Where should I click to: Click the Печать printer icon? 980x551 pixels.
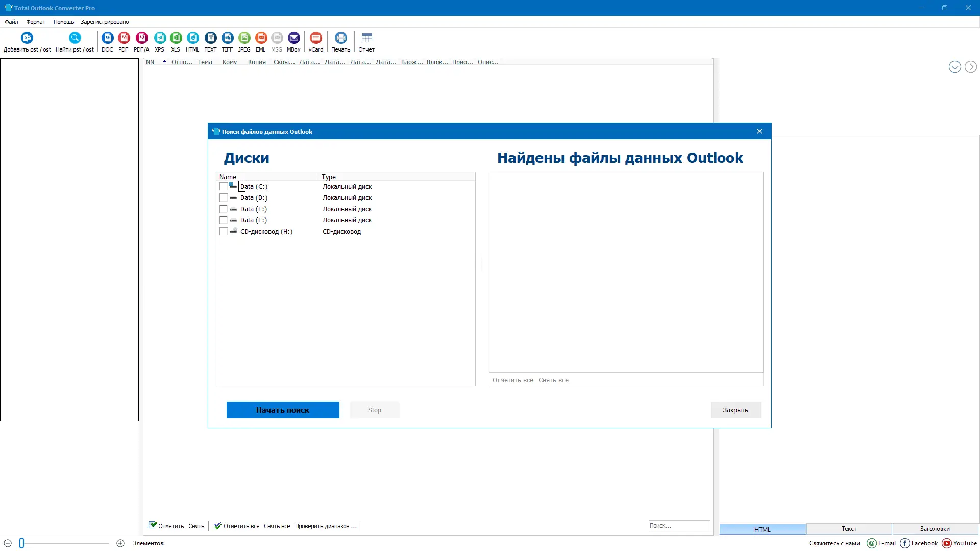tap(340, 38)
